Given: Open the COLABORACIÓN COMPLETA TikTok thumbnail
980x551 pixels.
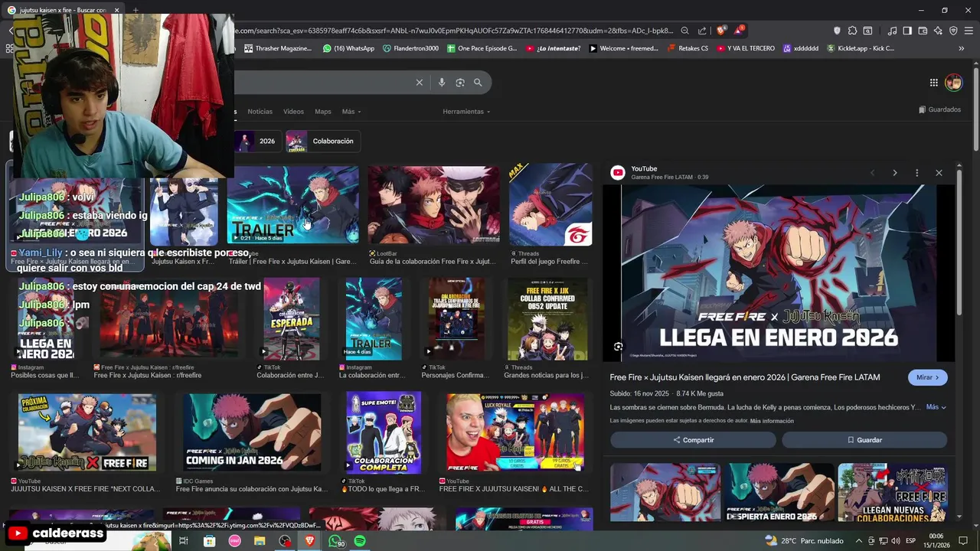Looking at the screenshot, I should (383, 433).
